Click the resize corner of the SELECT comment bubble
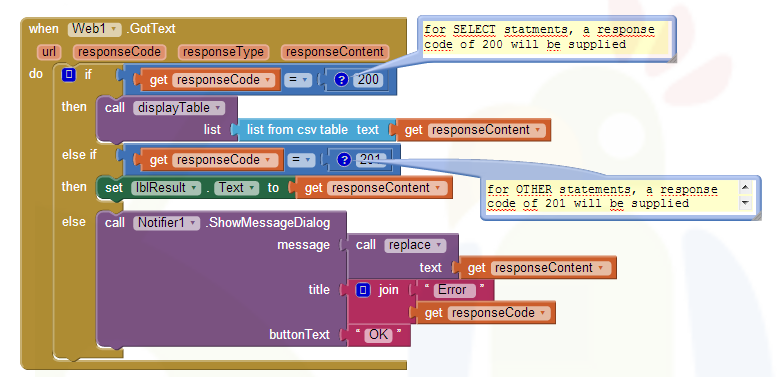 672,59
